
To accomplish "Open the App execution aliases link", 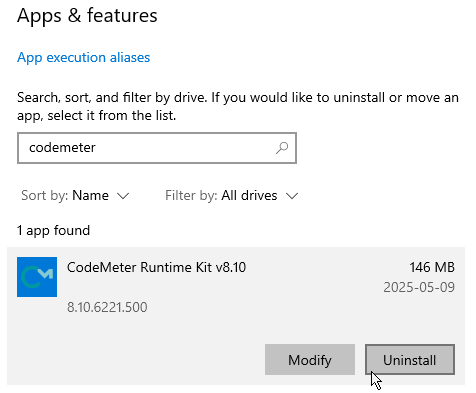I will [83, 58].
